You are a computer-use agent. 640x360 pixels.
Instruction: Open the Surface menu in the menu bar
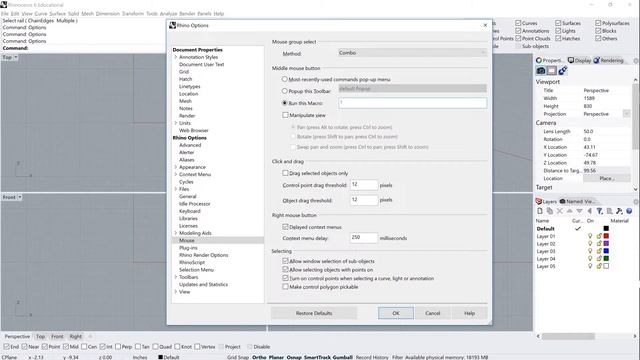58,13
